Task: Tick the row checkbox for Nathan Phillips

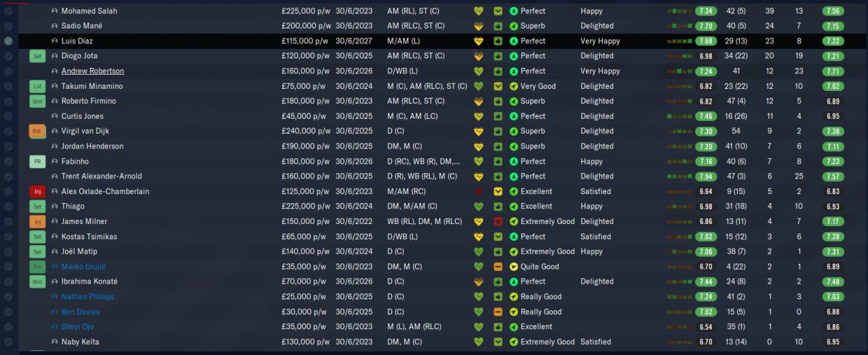Action: (8, 297)
